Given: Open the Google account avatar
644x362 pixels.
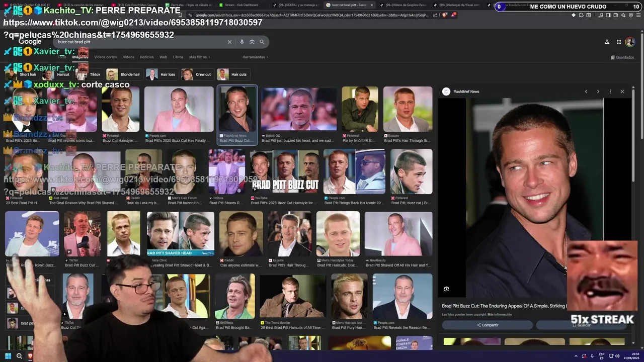Looking at the screenshot, I should pyautogui.click(x=630, y=42).
